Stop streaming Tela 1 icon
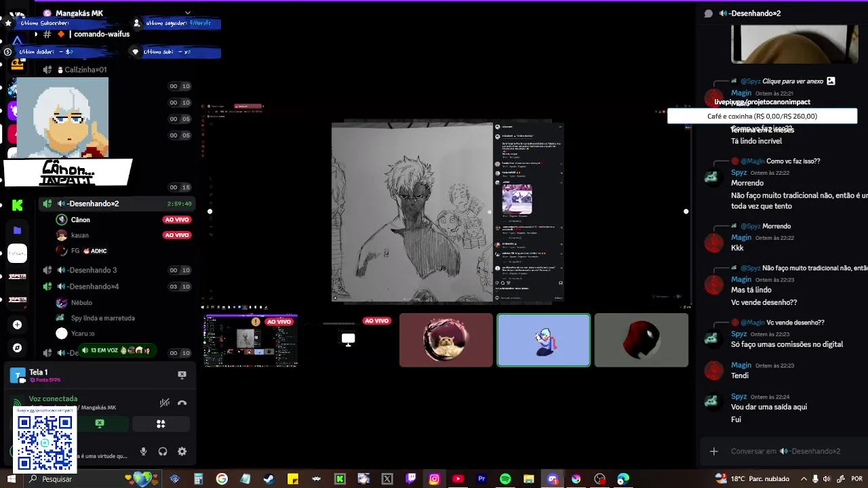The height and width of the screenshot is (488, 868). (x=182, y=374)
